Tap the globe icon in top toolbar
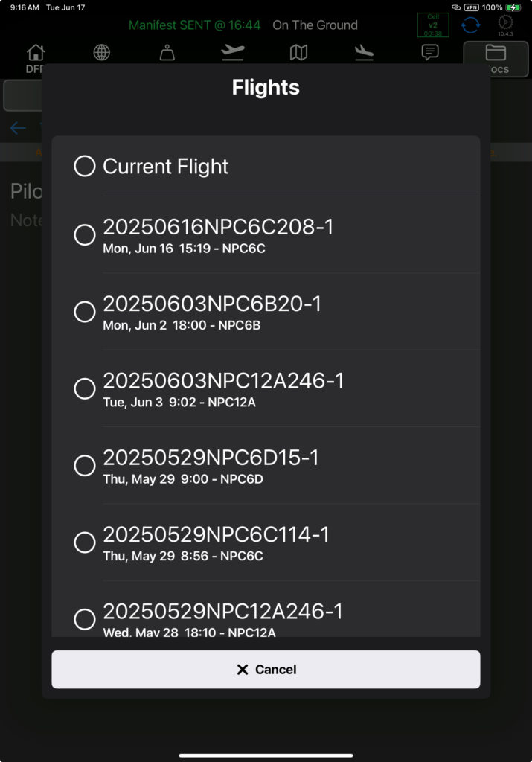This screenshot has height=762, width=532. click(x=101, y=53)
